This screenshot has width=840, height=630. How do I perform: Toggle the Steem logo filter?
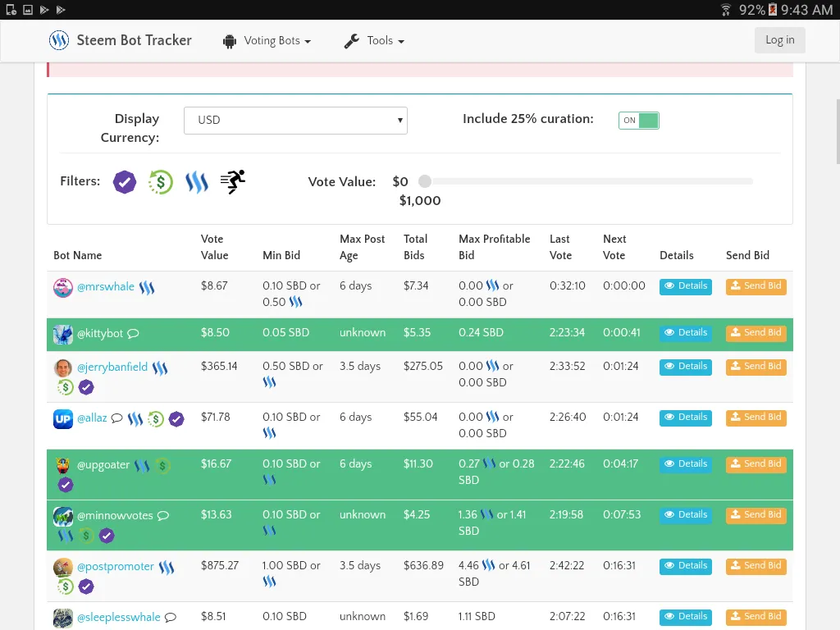pyautogui.click(x=197, y=182)
